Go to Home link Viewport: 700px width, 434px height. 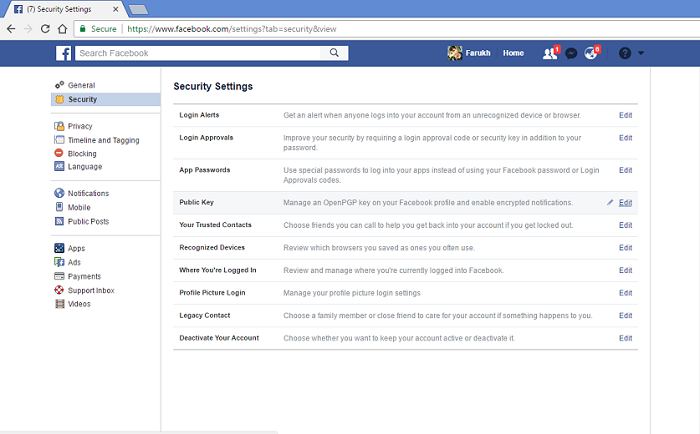(513, 53)
